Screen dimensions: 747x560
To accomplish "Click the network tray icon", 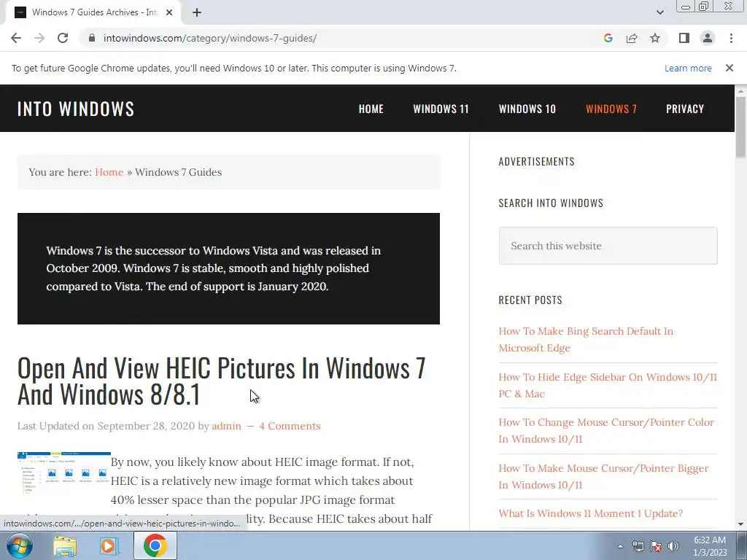I will pyautogui.click(x=638, y=546).
